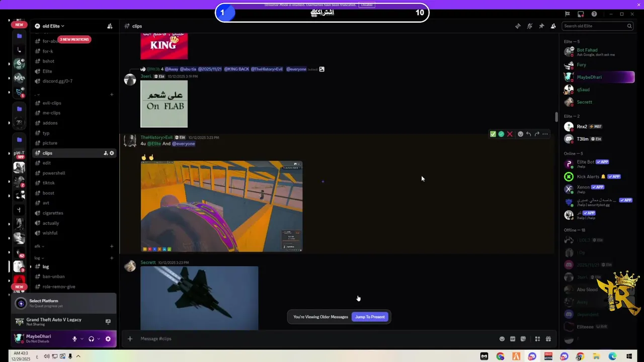Screen dimensions: 644x362
Task: Open Kick Alerts app in member list
Action: (x=599, y=176)
